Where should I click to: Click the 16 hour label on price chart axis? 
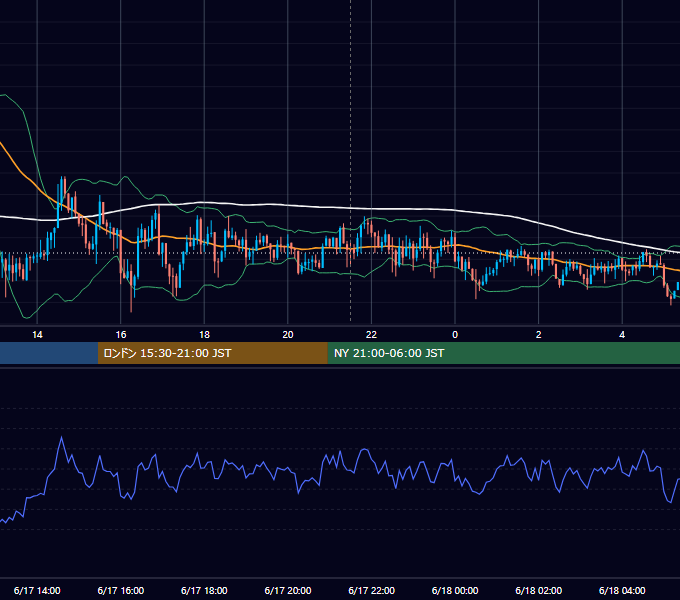pyautogui.click(x=121, y=335)
